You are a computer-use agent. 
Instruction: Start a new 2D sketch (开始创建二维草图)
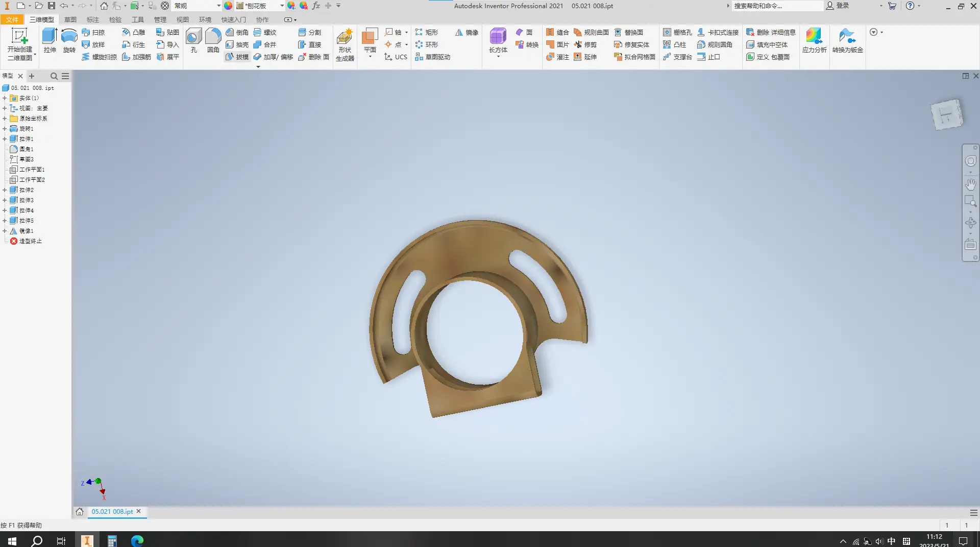(19, 44)
